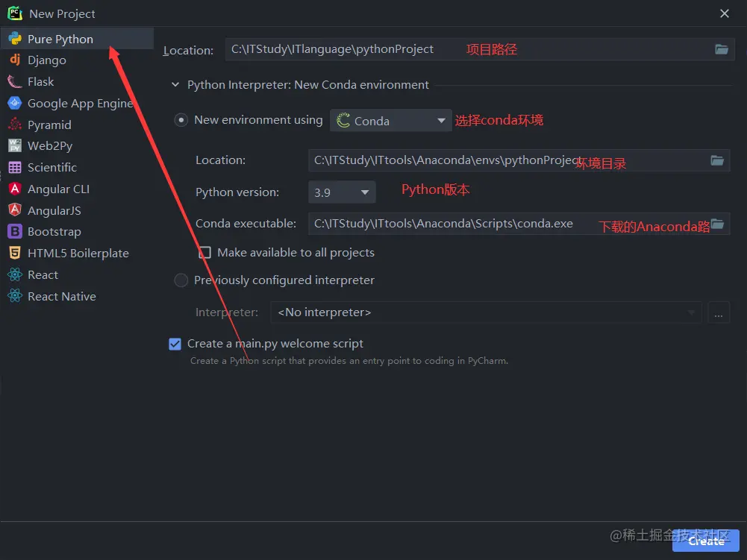Click the Angular CLI red shield icon

15,189
